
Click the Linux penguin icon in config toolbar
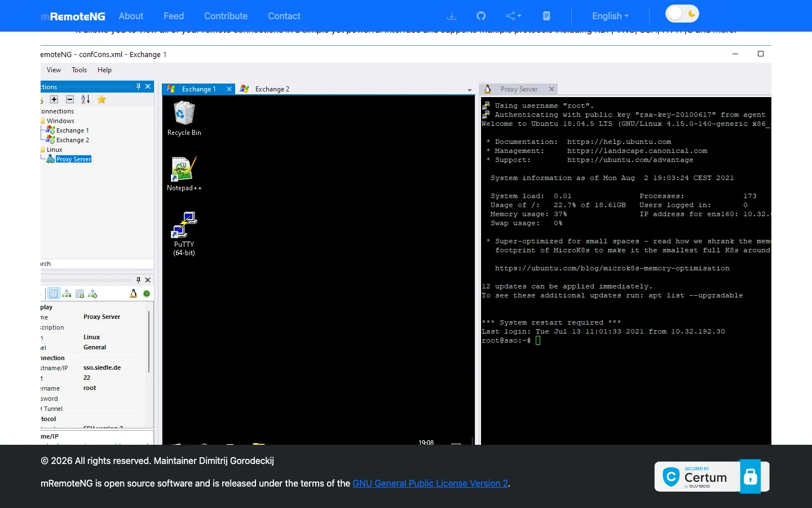point(133,294)
